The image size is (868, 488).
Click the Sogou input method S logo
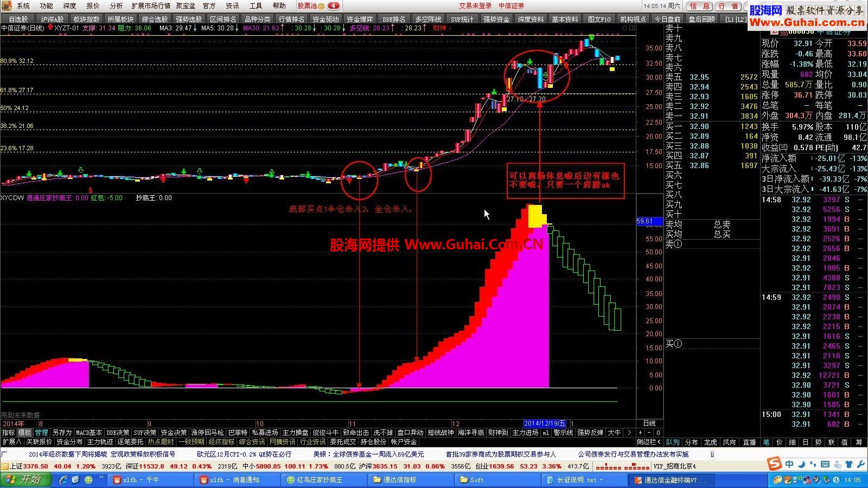click(x=774, y=464)
